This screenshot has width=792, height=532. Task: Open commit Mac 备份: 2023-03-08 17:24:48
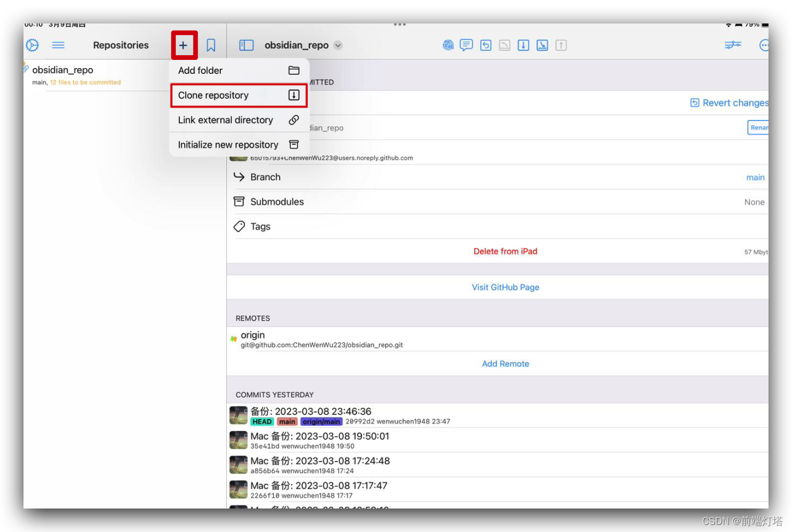(498, 465)
